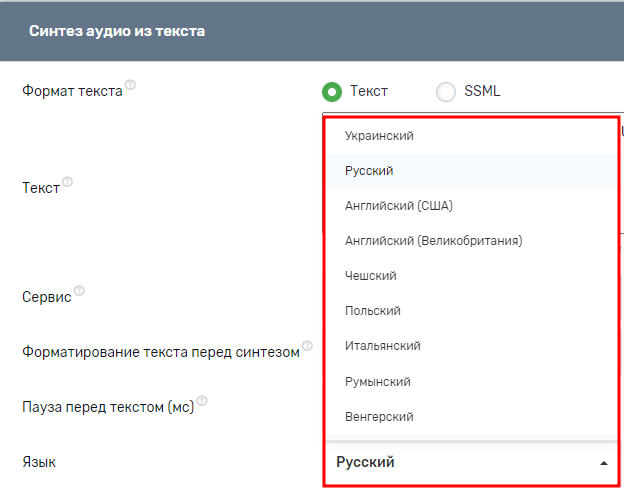Click help icon for Пауза перед текстом
624x496 pixels.
202,401
